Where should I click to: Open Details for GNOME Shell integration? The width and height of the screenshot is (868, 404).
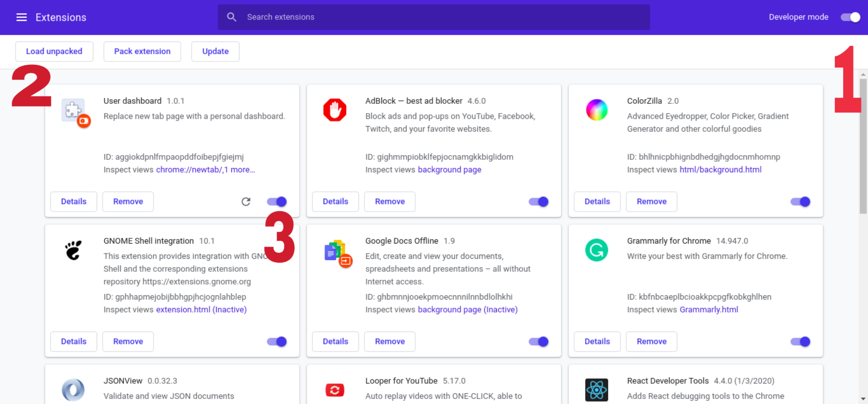(73, 341)
